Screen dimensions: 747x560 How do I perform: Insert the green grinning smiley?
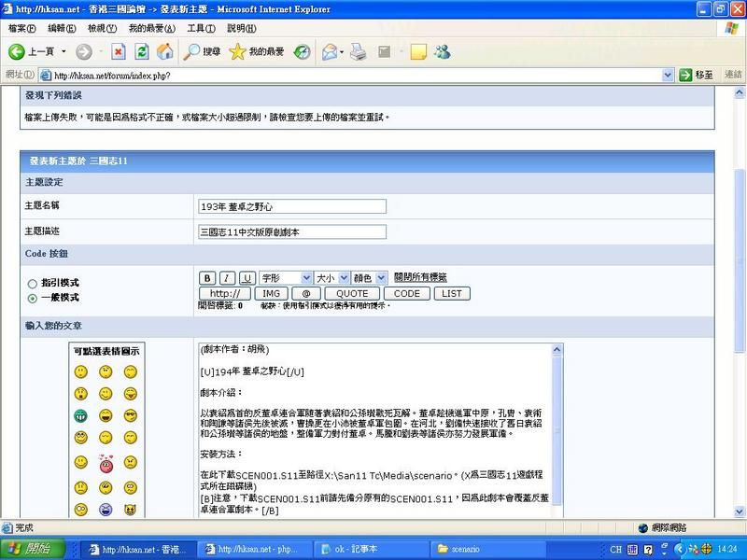pos(81,415)
